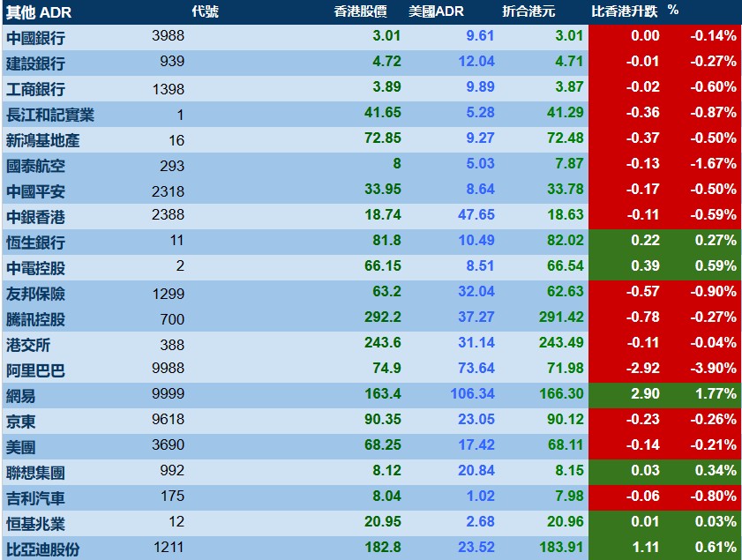Click stock code 1398
Screen dimensions: 742x560
[x=168, y=89]
